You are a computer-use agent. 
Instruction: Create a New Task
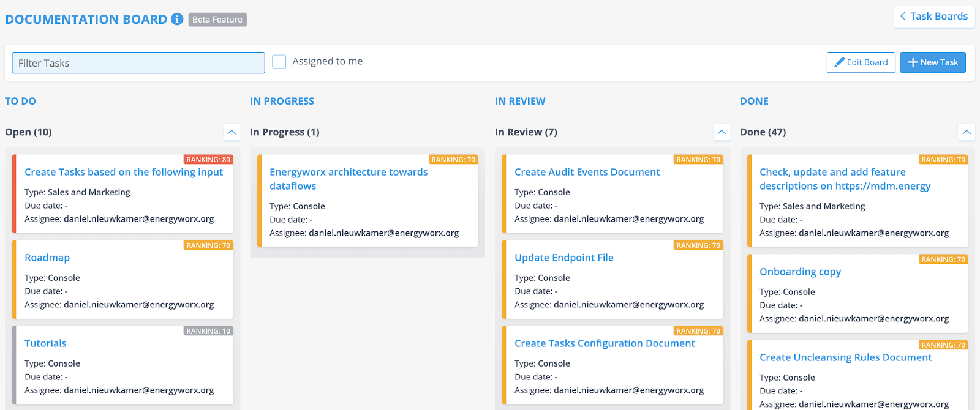coord(932,62)
